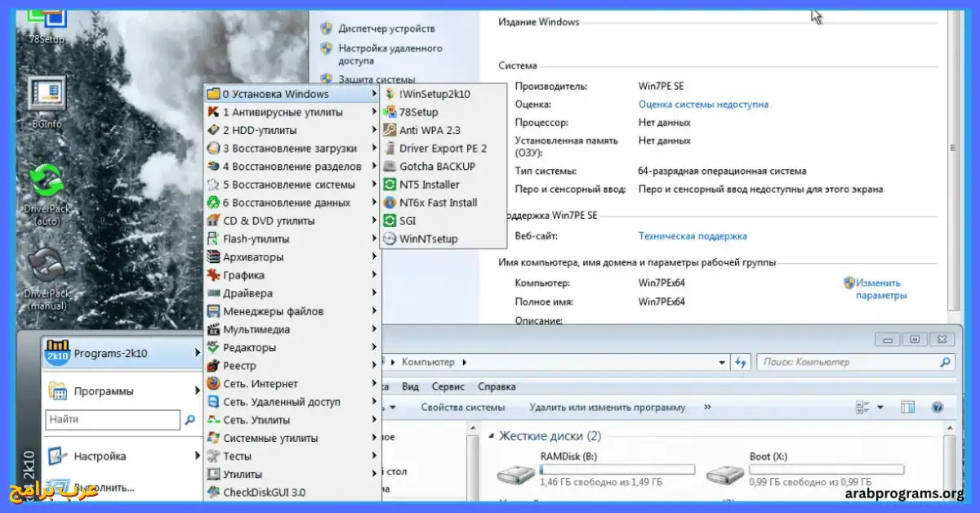Open the Explorer address bar dropdown arrow
This screenshot has width=980, height=513.
point(722,362)
